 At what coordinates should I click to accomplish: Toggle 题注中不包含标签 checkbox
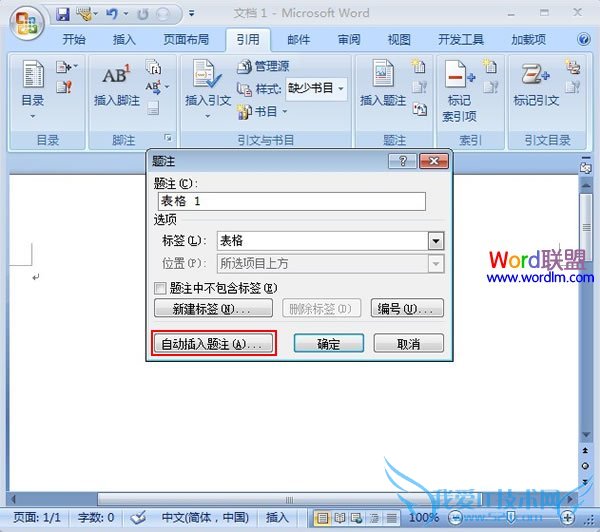pyautogui.click(x=160, y=288)
